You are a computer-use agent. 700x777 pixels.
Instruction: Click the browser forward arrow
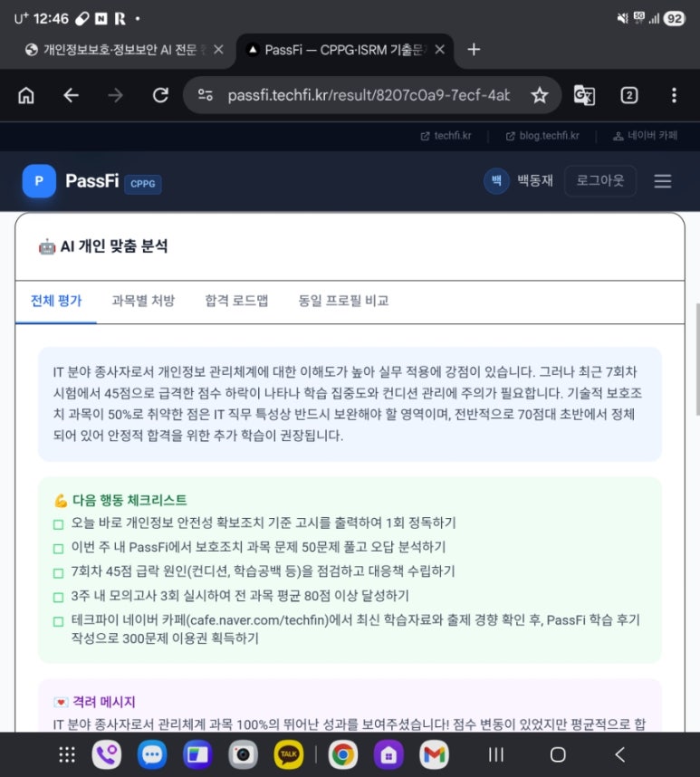click(115, 95)
